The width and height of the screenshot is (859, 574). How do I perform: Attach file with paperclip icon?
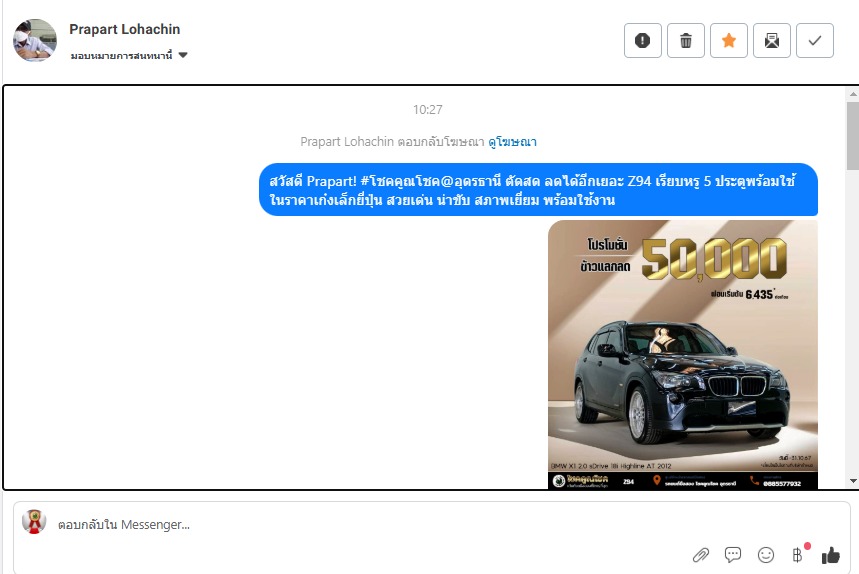tap(701, 555)
